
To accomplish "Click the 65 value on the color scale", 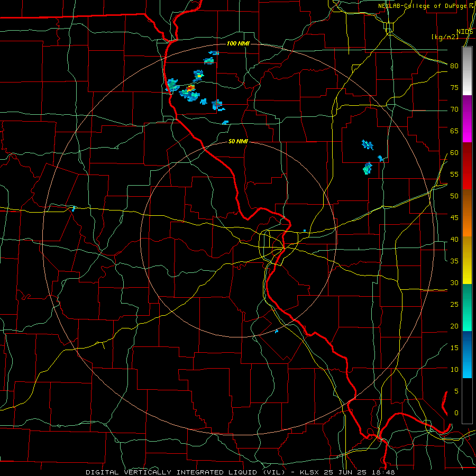I will click(454, 131).
